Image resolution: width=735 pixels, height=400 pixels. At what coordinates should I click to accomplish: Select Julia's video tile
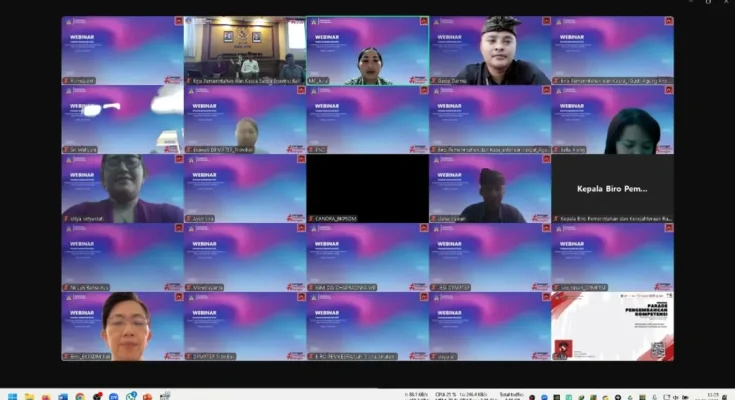click(x=612, y=118)
